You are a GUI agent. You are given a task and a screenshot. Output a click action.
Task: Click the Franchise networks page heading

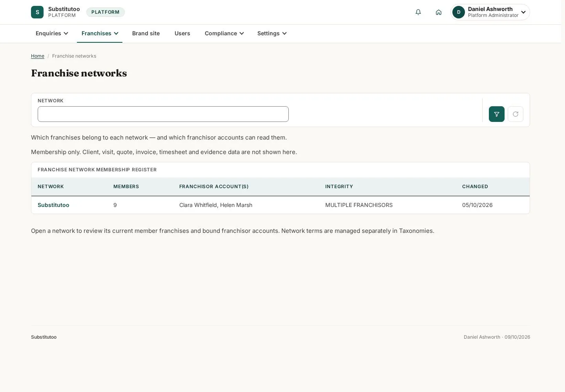pyautogui.click(x=79, y=73)
